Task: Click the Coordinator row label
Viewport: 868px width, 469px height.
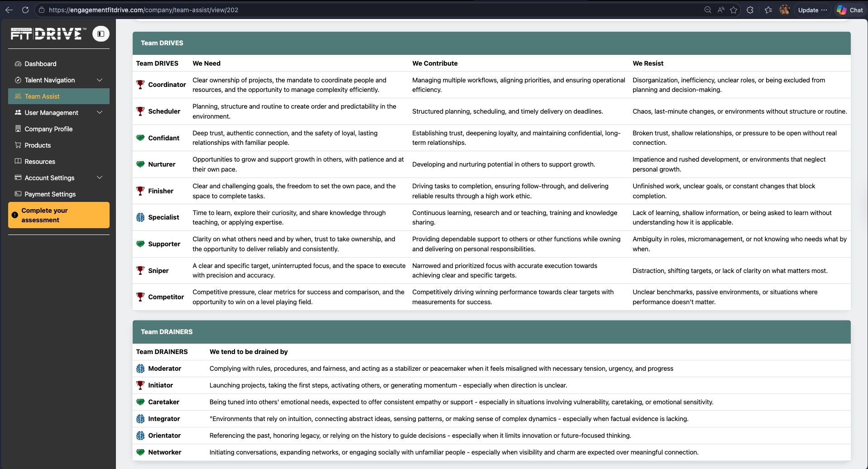Action: pos(167,85)
